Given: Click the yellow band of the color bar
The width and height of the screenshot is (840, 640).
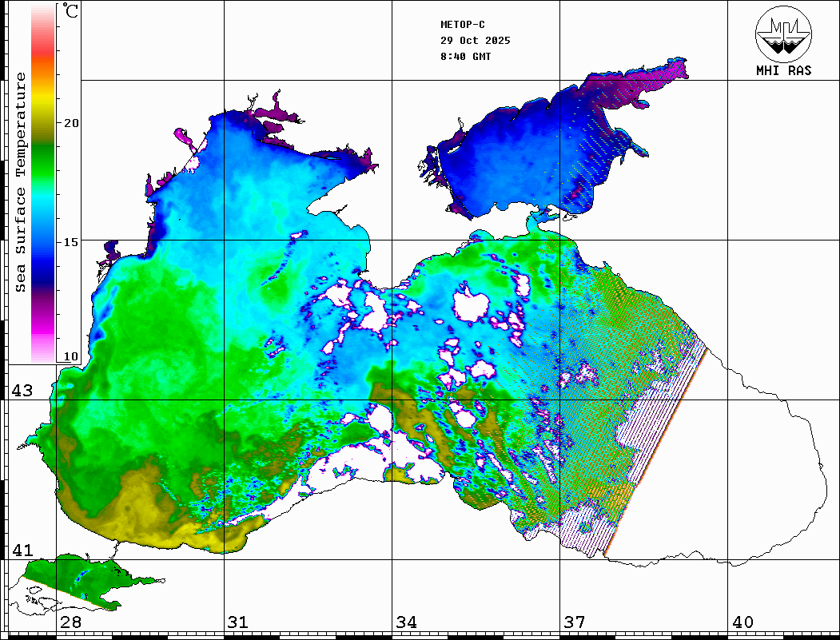Looking at the screenshot, I should point(43,100).
